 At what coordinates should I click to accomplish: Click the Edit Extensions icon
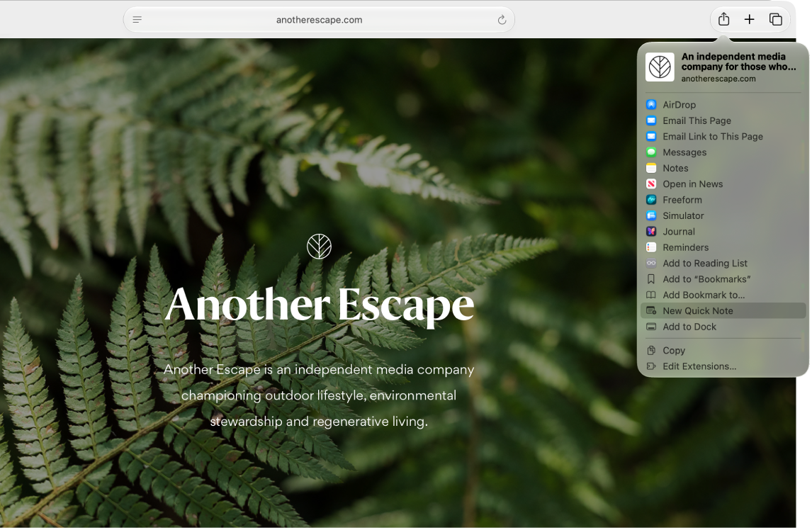coord(653,367)
